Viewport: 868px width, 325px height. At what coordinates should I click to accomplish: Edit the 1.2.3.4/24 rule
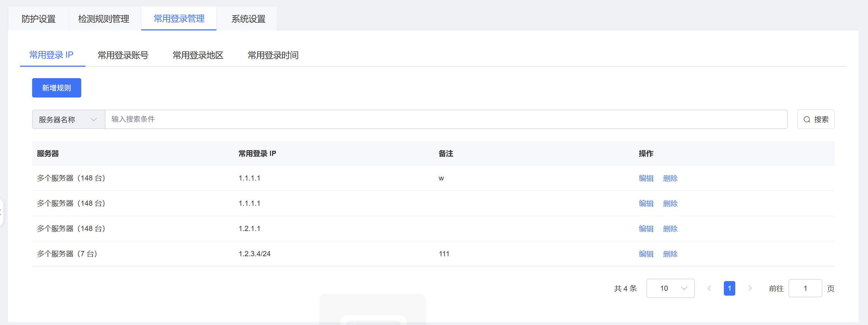click(x=646, y=254)
